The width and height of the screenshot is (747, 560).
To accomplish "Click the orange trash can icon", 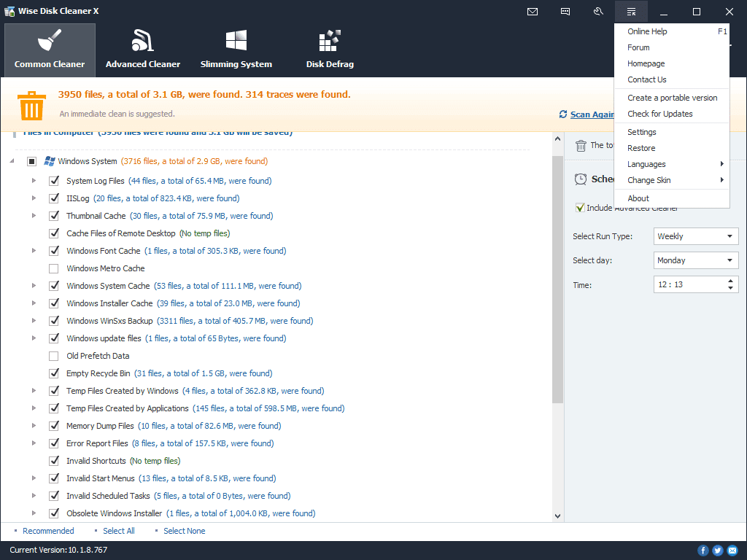I will click(x=31, y=106).
